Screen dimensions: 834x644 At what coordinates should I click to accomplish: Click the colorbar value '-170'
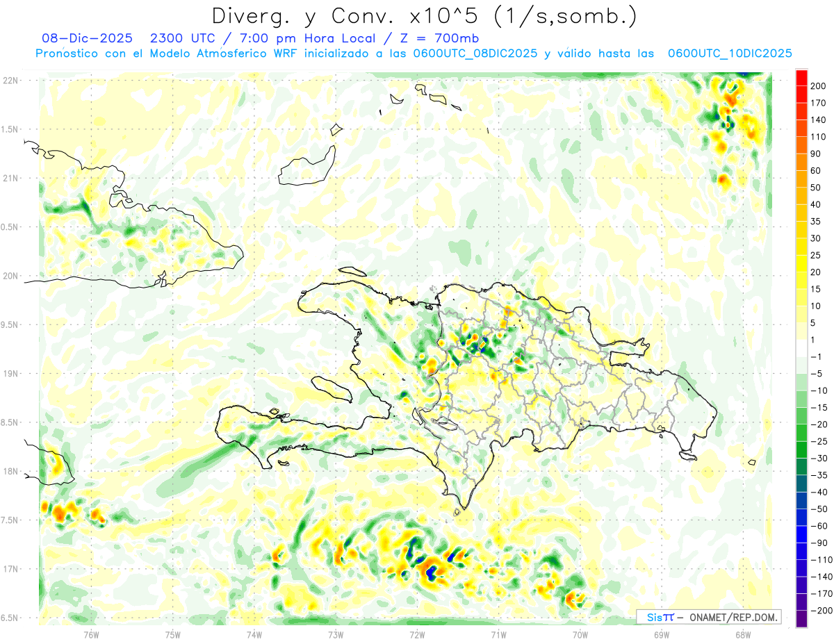click(822, 594)
